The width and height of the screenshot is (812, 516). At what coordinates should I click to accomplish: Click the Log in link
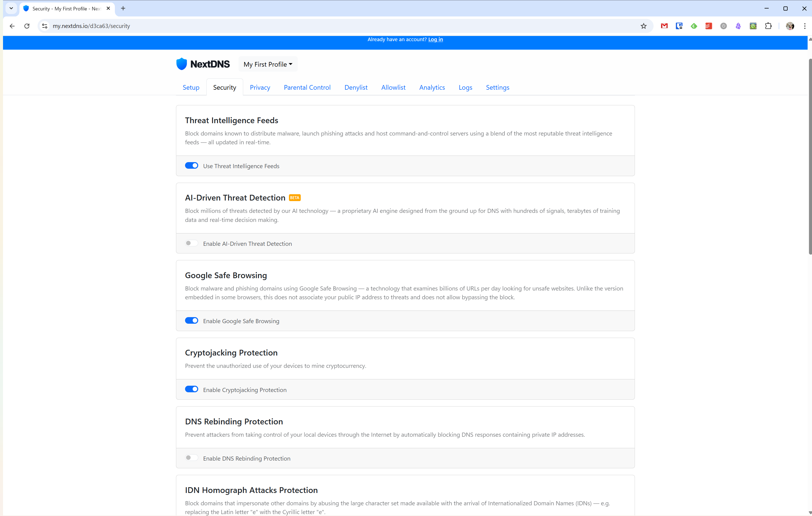click(x=435, y=40)
